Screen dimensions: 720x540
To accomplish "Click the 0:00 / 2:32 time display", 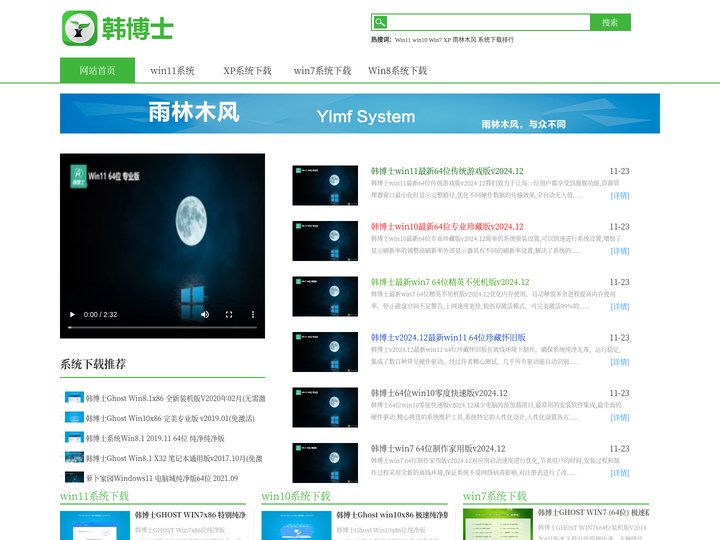I will coord(100,315).
